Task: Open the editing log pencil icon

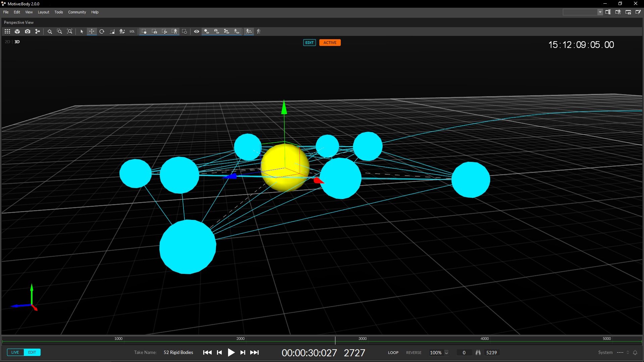Action: [638, 12]
